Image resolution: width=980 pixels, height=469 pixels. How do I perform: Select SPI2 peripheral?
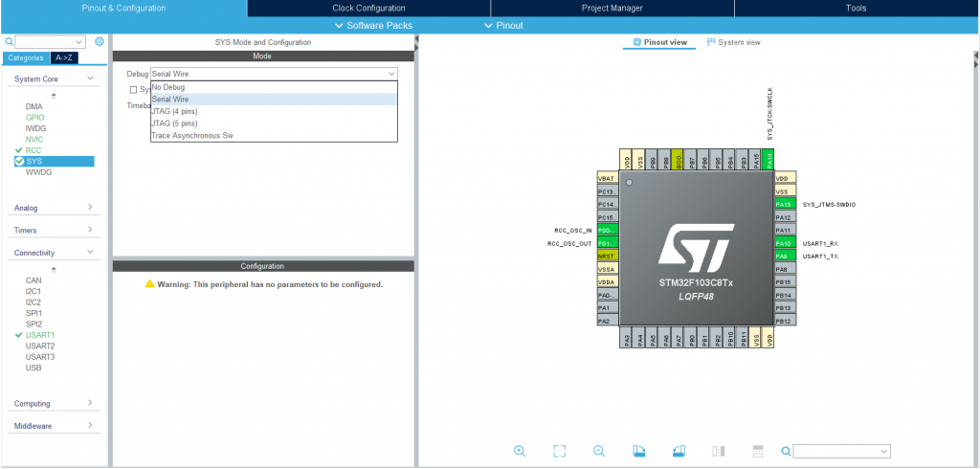point(33,324)
